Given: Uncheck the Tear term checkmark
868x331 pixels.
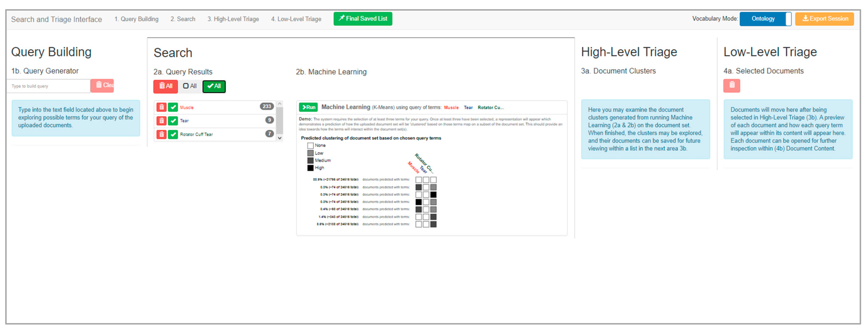Looking at the screenshot, I should pos(173,121).
